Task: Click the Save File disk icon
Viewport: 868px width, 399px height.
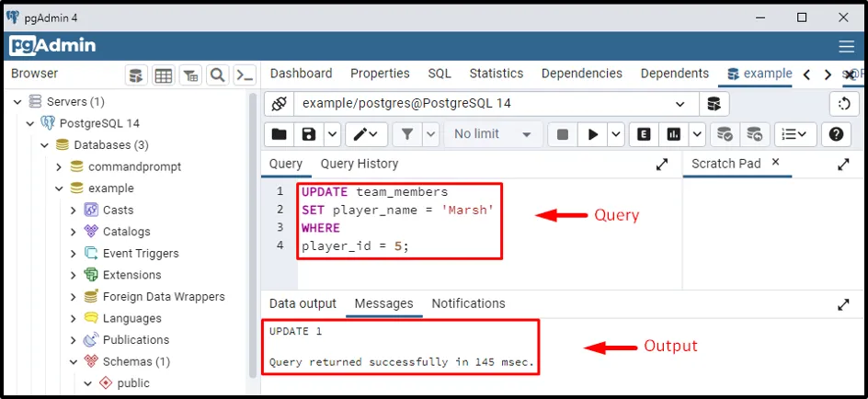Action: (x=309, y=134)
